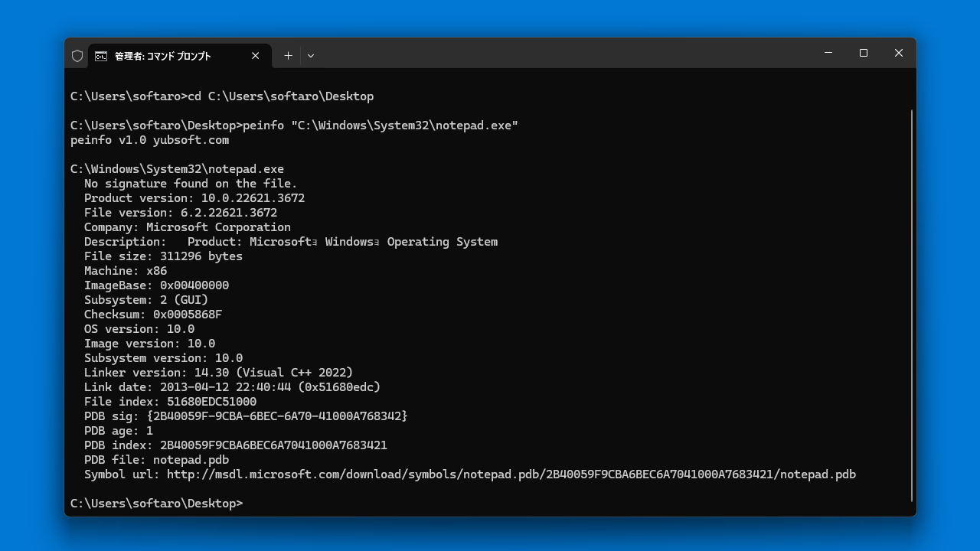Viewport: 980px width, 551px height.
Task: Click the 'Company: Microsoft Corporation' line
Action: point(188,227)
